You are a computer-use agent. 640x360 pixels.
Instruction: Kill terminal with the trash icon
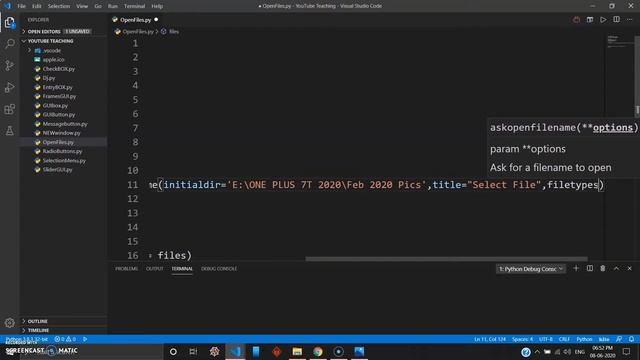(603, 268)
